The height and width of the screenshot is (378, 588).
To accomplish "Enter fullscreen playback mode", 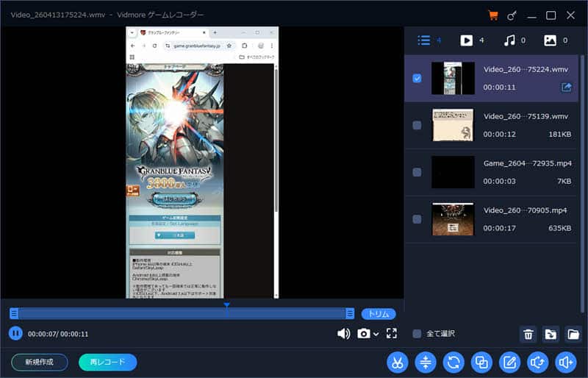I will 392,333.
